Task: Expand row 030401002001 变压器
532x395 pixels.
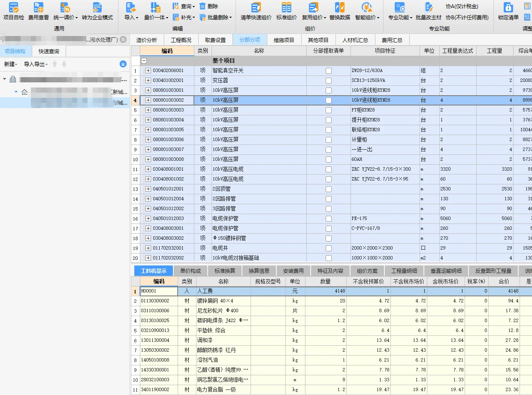Action: [148, 81]
